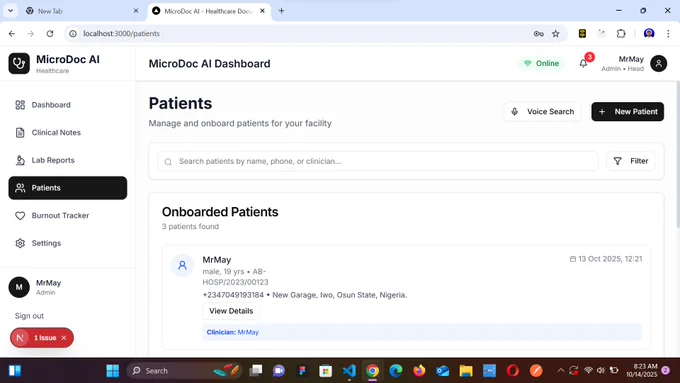The image size is (680, 383).
Task: Open File Explorer from taskbar
Action: pyautogui.click(x=466, y=371)
